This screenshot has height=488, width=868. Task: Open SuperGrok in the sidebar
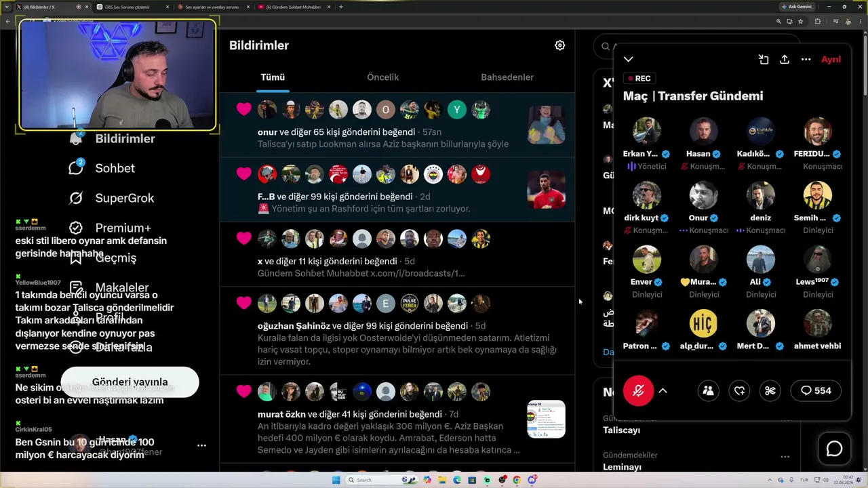(x=111, y=198)
